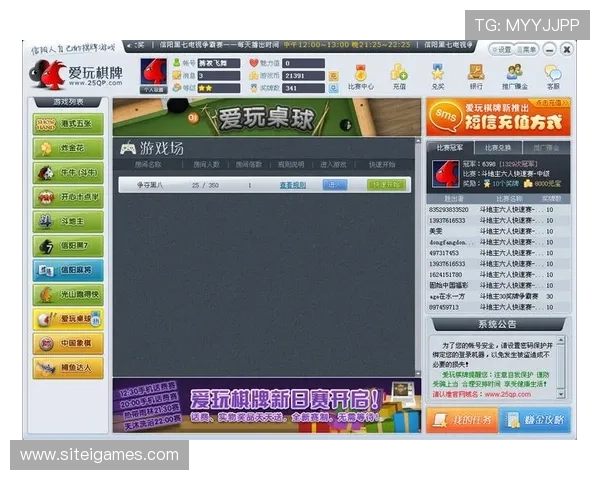Open 菜单 menu button
This screenshot has height=480, width=600.
point(526,49)
